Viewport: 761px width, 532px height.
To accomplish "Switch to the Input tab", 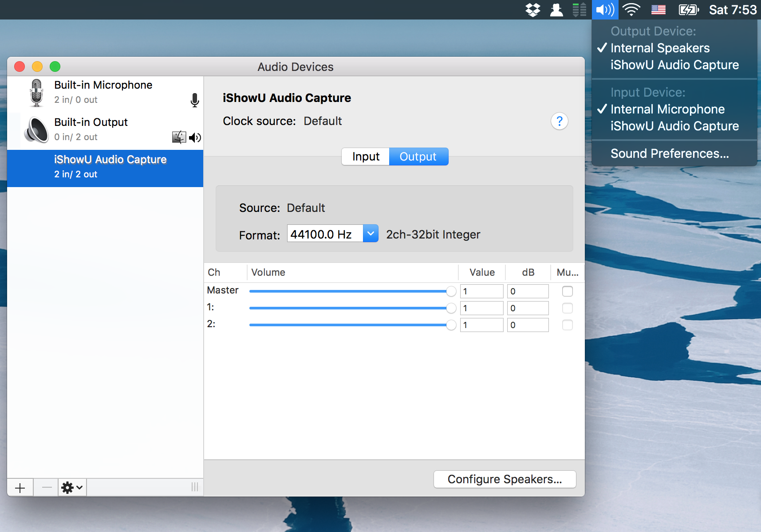I will (366, 156).
